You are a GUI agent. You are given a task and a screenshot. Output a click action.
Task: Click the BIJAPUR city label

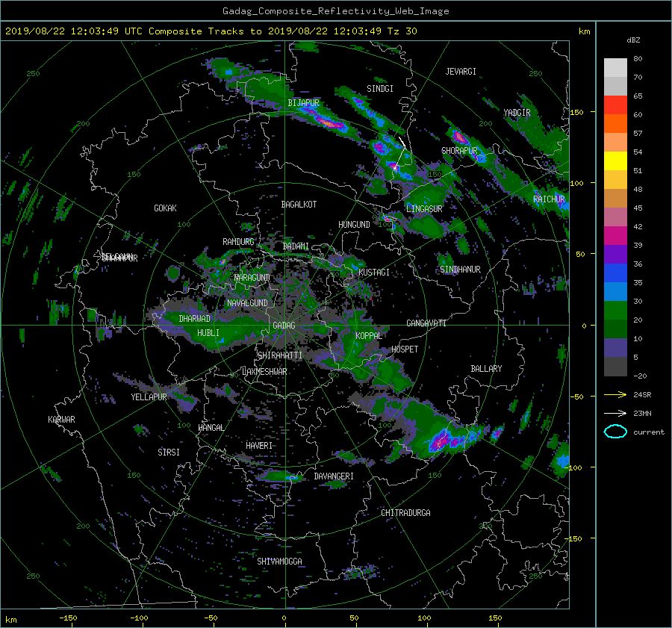(x=303, y=103)
